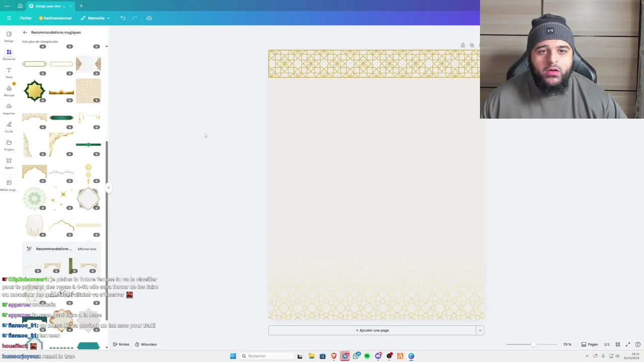Open the Outils tools panel
Image resolution: width=644 pixels, height=362 pixels.
coord(9,127)
